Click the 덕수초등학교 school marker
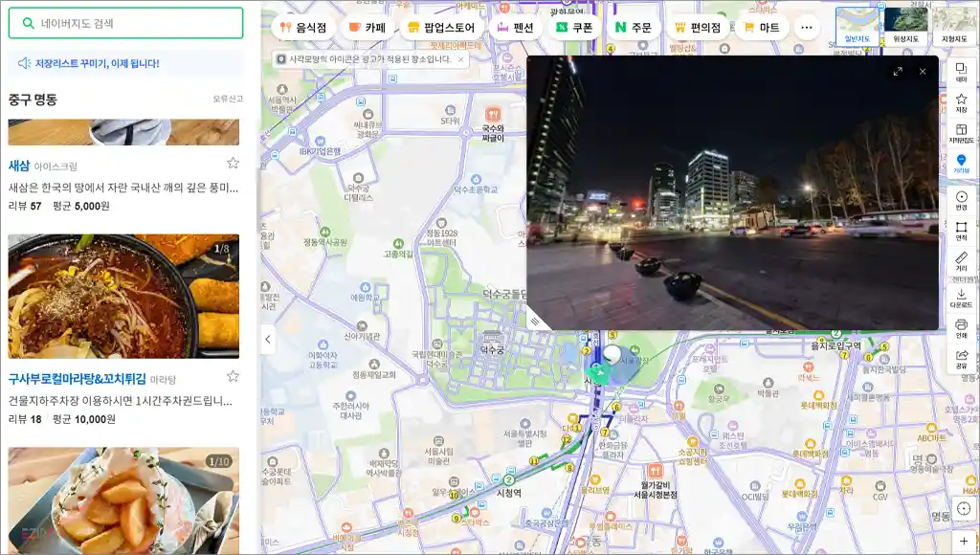This screenshot has height=555, width=980. pos(477,180)
